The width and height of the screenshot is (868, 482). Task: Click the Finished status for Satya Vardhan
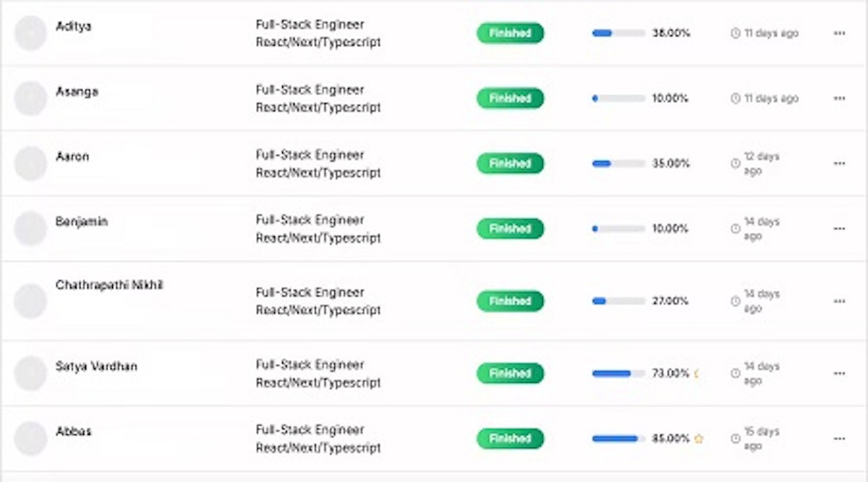click(509, 374)
